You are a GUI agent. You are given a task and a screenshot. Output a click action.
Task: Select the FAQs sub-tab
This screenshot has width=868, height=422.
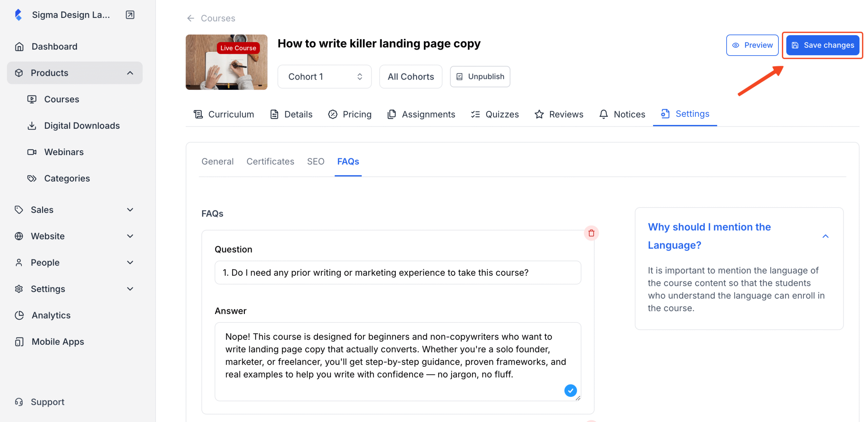(x=348, y=162)
